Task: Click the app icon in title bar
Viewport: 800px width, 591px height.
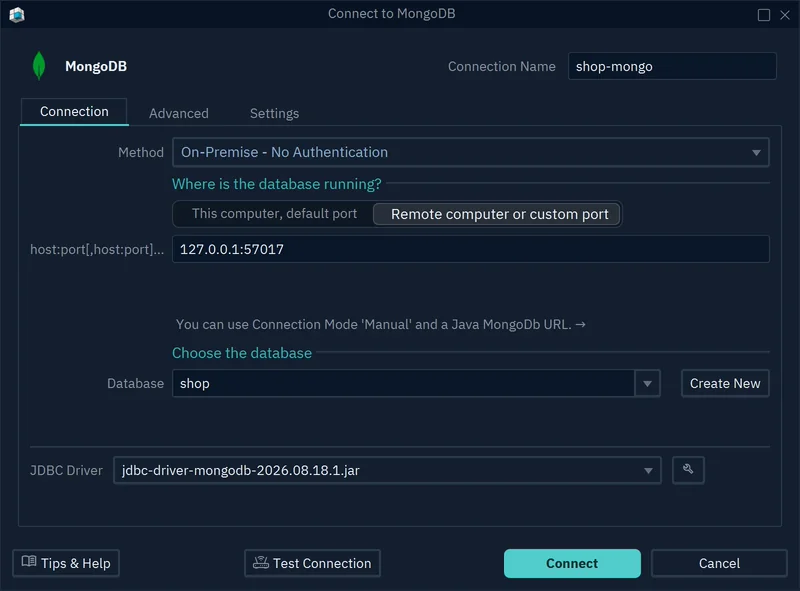Action: click(17, 14)
